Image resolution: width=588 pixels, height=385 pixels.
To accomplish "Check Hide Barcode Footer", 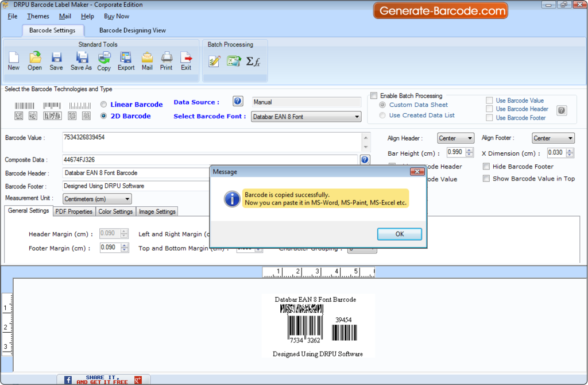I will coord(486,166).
